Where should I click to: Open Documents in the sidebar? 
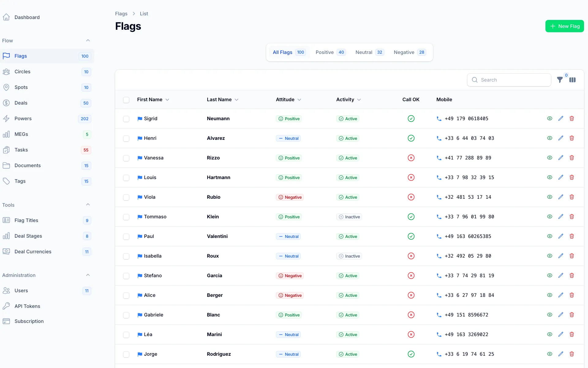point(47,166)
